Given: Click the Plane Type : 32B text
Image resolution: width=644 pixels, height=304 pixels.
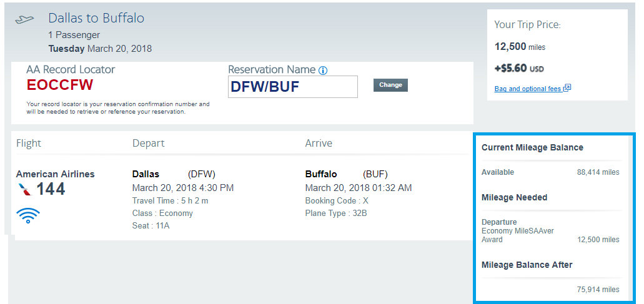Looking at the screenshot, I should [x=336, y=213].
